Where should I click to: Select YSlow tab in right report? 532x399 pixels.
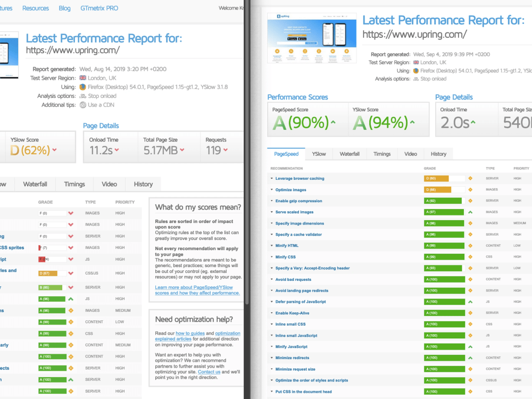pyautogui.click(x=319, y=154)
